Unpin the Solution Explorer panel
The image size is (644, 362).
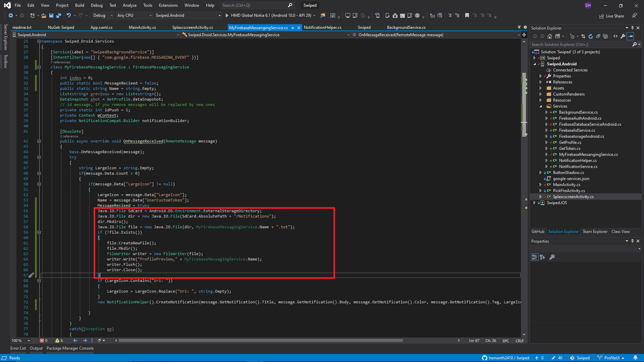632,28
